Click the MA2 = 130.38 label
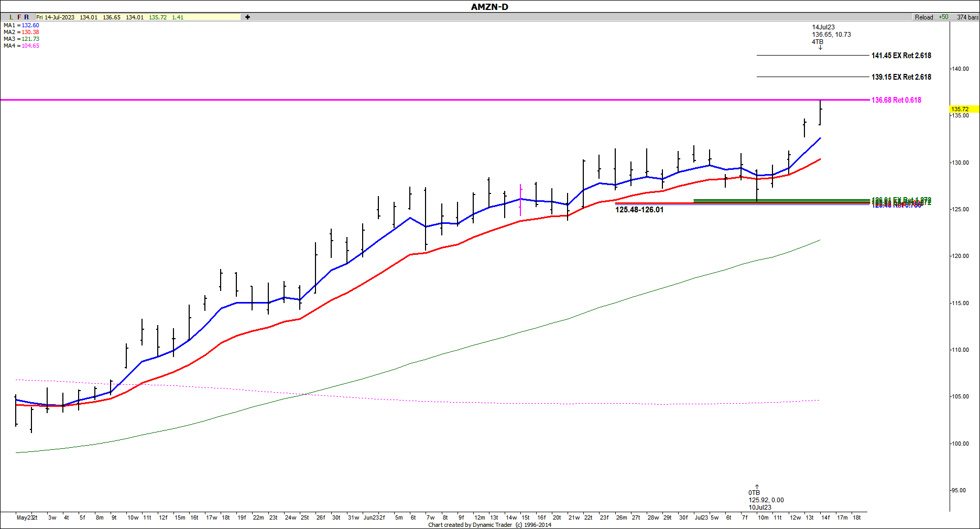 pos(21,32)
